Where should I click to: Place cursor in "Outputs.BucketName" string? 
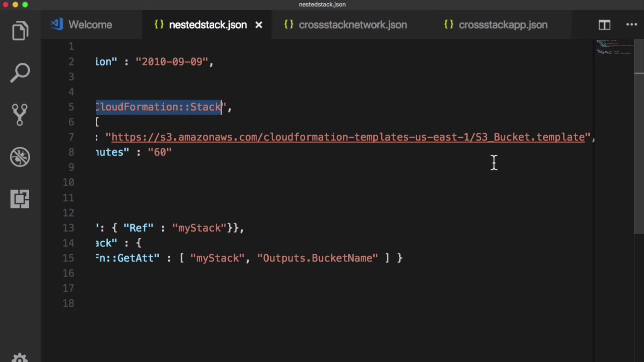pyautogui.click(x=317, y=258)
